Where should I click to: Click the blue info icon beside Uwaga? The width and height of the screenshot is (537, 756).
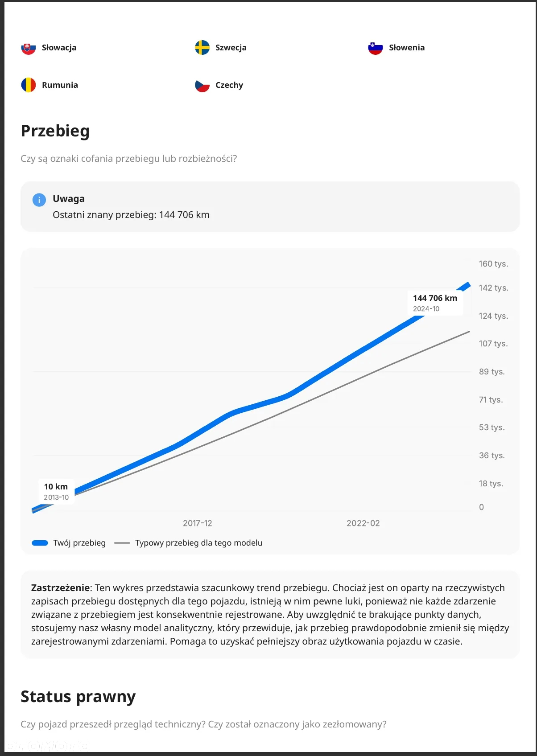click(39, 200)
